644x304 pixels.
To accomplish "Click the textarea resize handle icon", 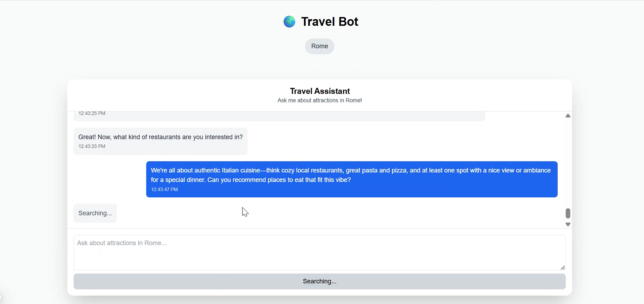I will (563, 268).
